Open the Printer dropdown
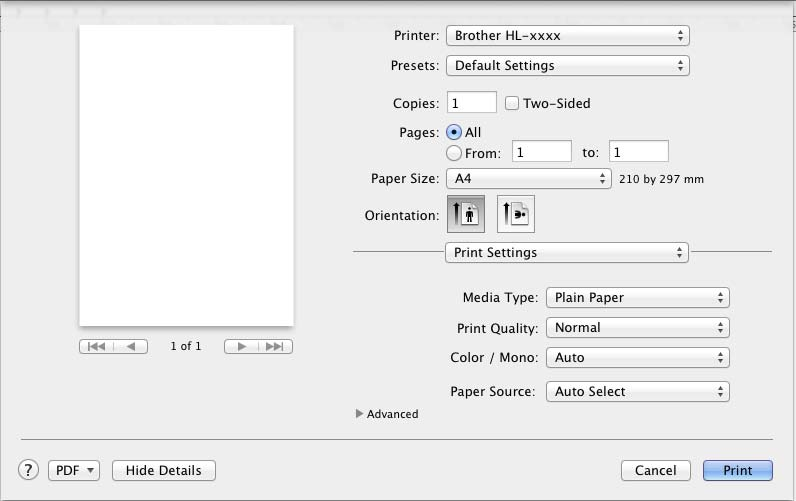The image size is (796, 501). point(568,36)
